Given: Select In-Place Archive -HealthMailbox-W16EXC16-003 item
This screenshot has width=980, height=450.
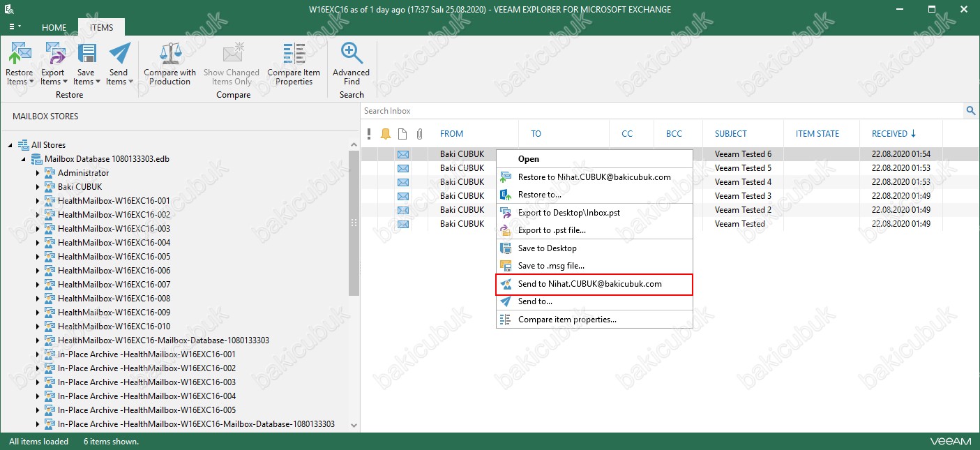Looking at the screenshot, I should (x=146, y=382).
